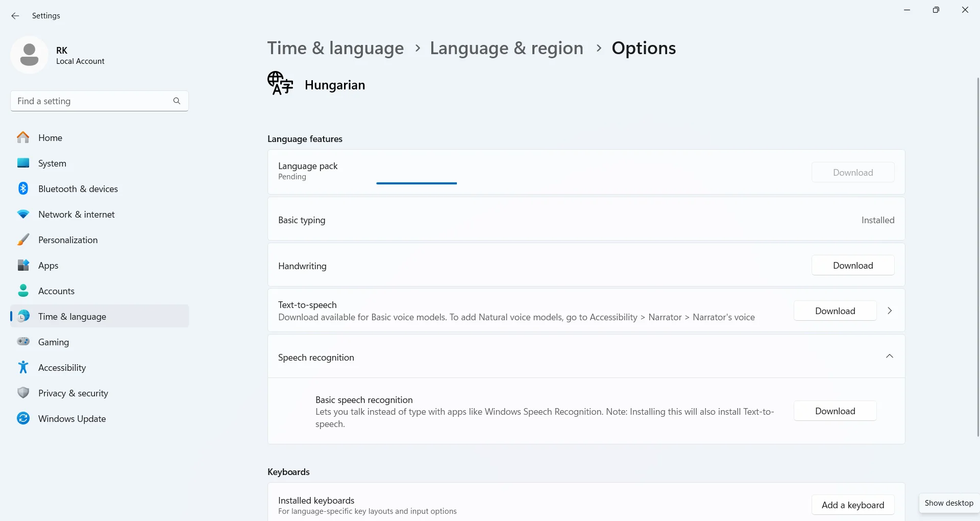Click the Windows Update sync icon
Viewport: 980px width, 521px height.
tap(23, 418)
